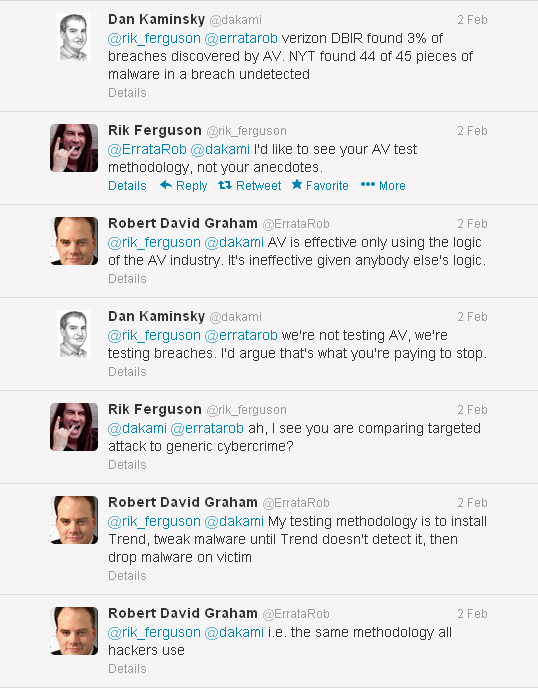
Task: Click the Retweet text label
Action: (x=258, y=186)
